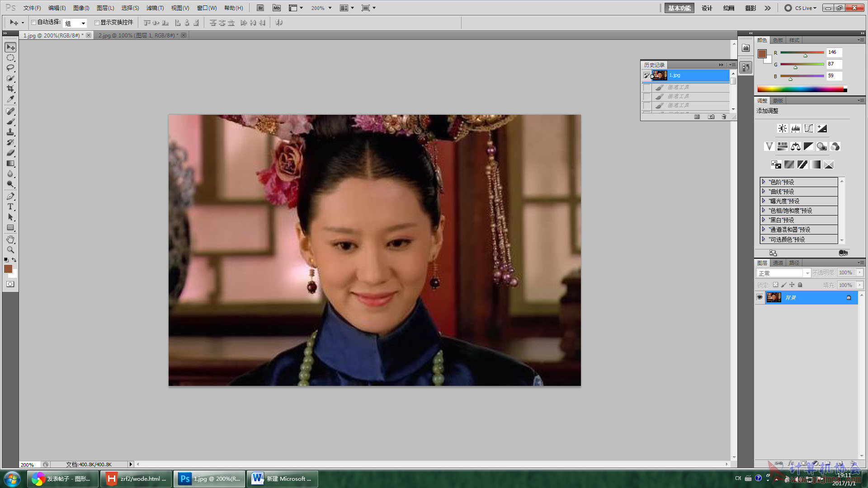The height and width of the screenshot is (488, 868).
Task: Pick a color from the spectrum ramp
Action: [x=800, y=89]
